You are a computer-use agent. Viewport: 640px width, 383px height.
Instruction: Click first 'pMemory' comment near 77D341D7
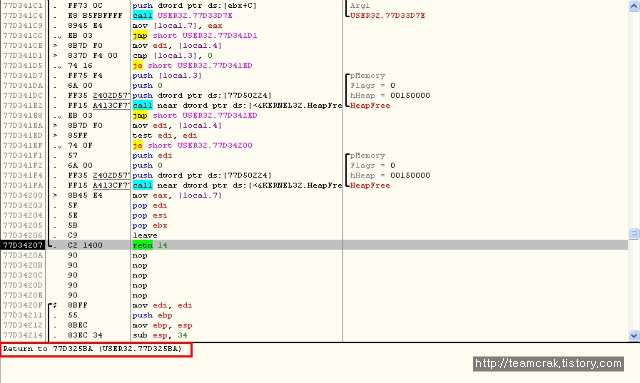(x=367, y=76)
